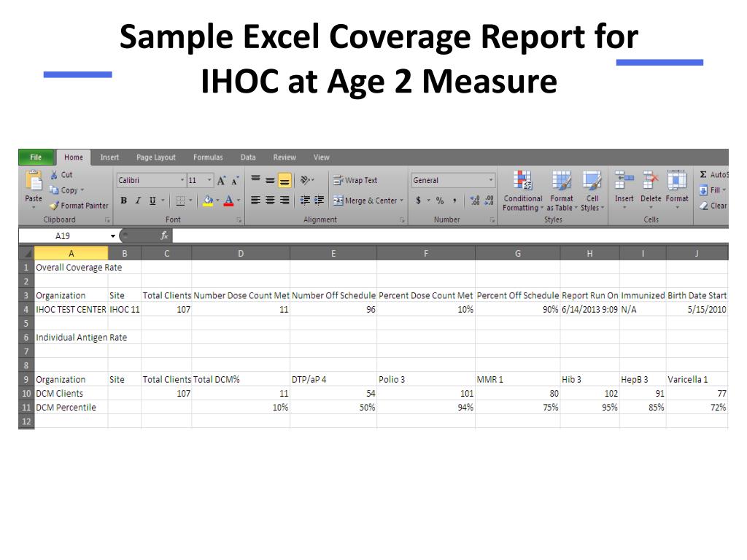Expand the General number format dropdown
The height and width of the screenshot is (560, 747).
(491, 181)
